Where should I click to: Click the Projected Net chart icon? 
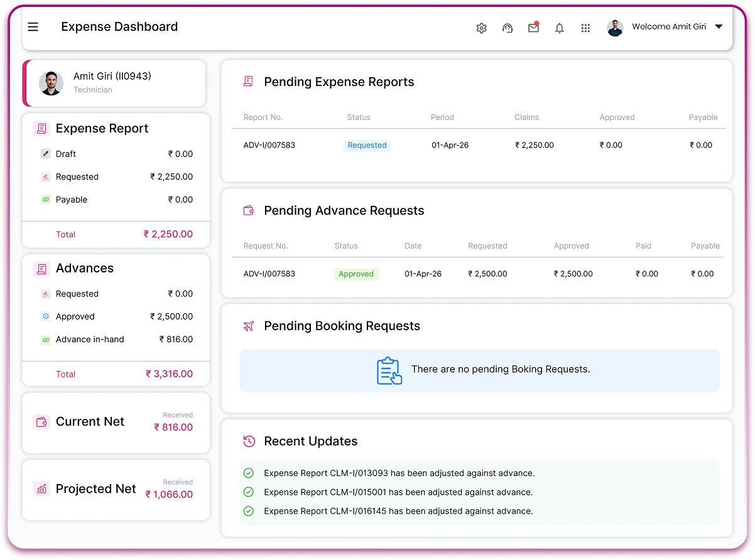41,489
